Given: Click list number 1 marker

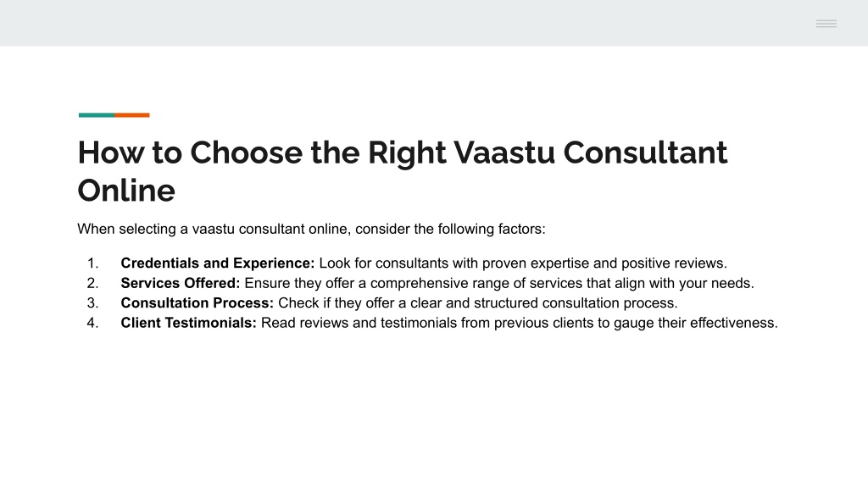Looking at the screenshot, I should (92, 263).
